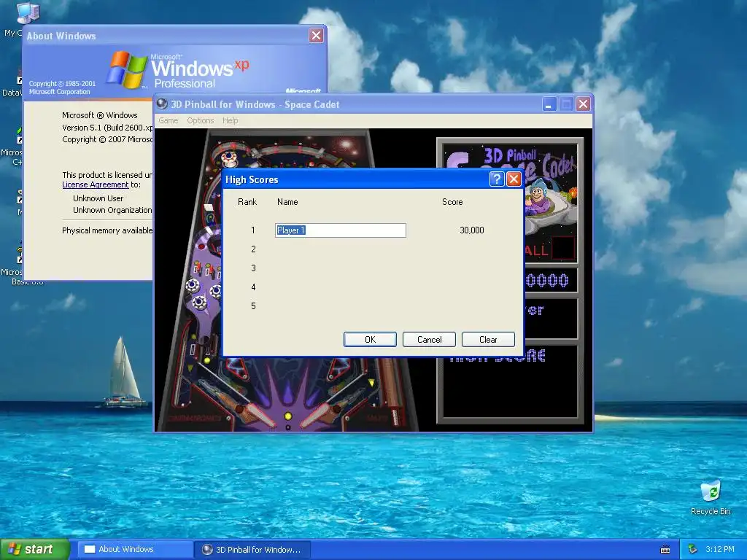Open the License Agreement link in About Windows

(x=96, y=184)
